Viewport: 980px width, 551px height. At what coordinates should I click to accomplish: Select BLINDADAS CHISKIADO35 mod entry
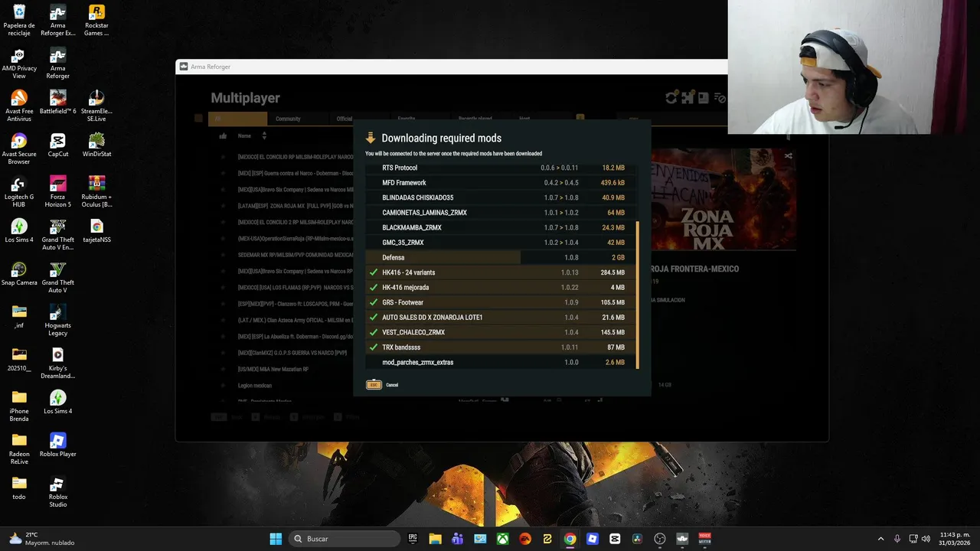click(498, 197)
